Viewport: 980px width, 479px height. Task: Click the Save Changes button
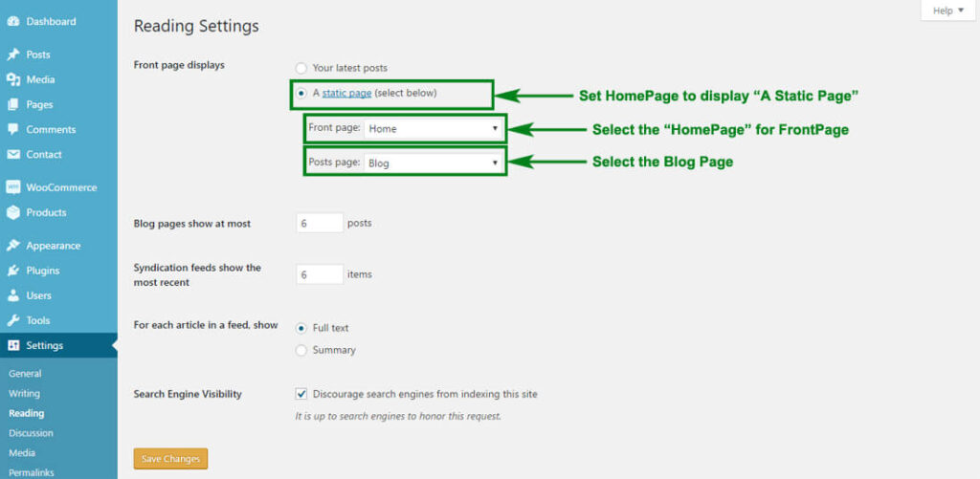point(170,459)
